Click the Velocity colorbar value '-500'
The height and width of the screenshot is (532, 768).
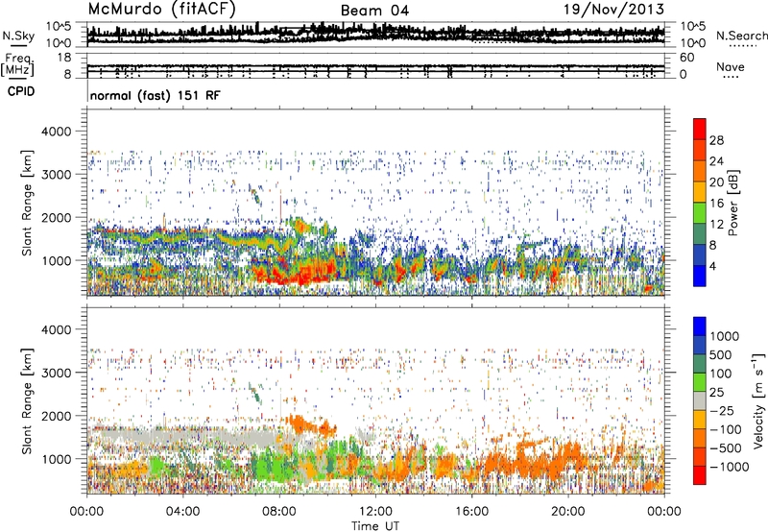[x=726, y=447]
